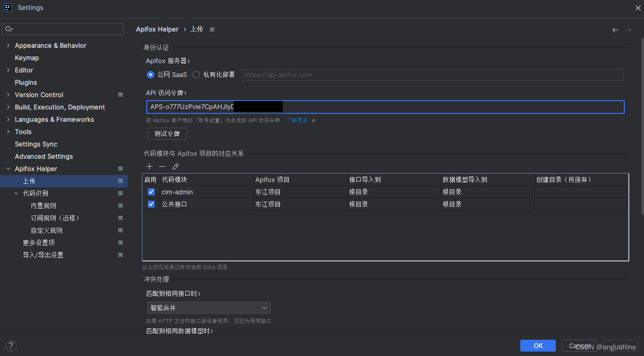Click project-level icon beside 自定义规则
The image size is (644, 356).
tap(120, 230)
